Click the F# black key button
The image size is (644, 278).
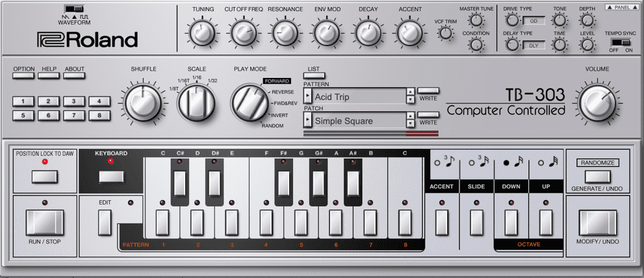284,184
